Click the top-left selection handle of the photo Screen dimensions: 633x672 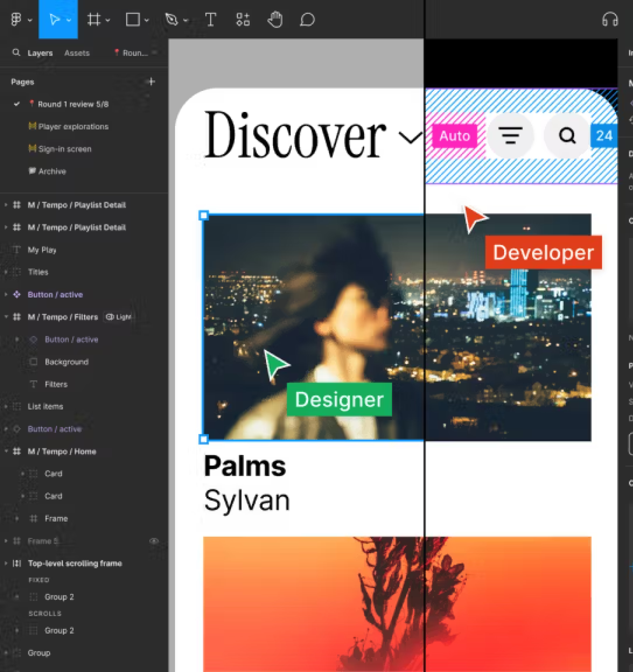click(203, 215)
